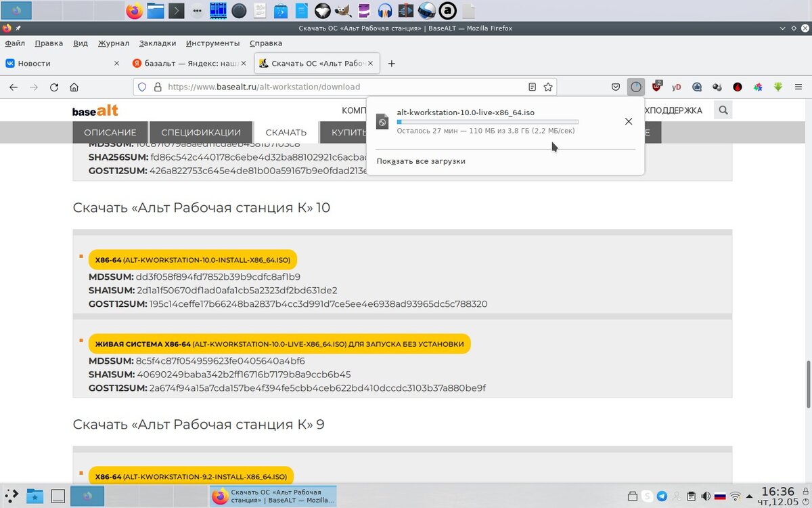
Task: Open the Telegram tray icon
Action: [662, 496]
